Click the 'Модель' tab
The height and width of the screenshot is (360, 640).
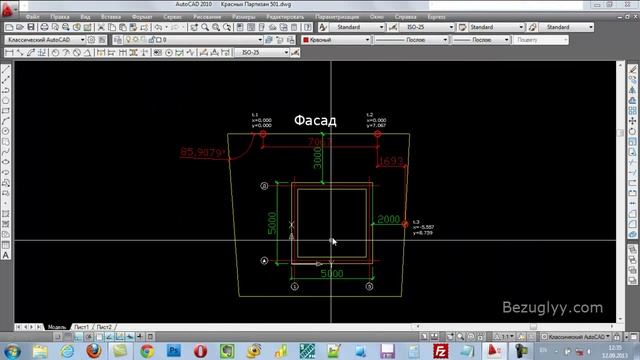pos(57,327)
